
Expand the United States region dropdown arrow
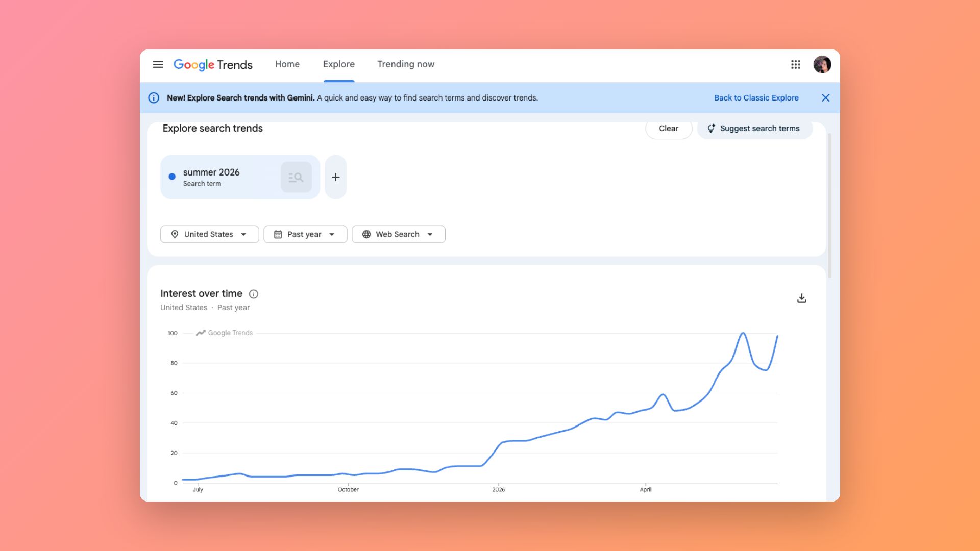(x=244, y=235)
